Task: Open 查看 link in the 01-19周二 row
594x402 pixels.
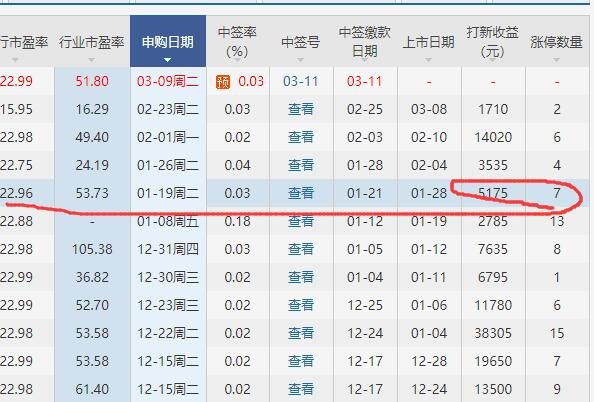Action: click(301, 193)
